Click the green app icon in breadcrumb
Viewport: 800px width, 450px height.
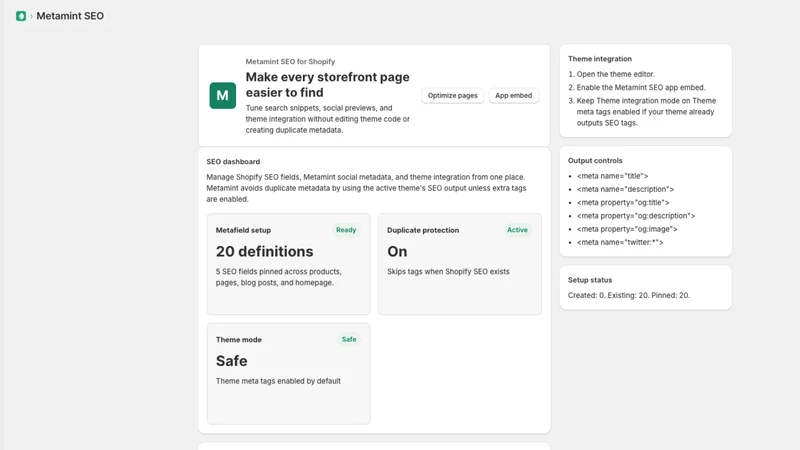(21, 16)
